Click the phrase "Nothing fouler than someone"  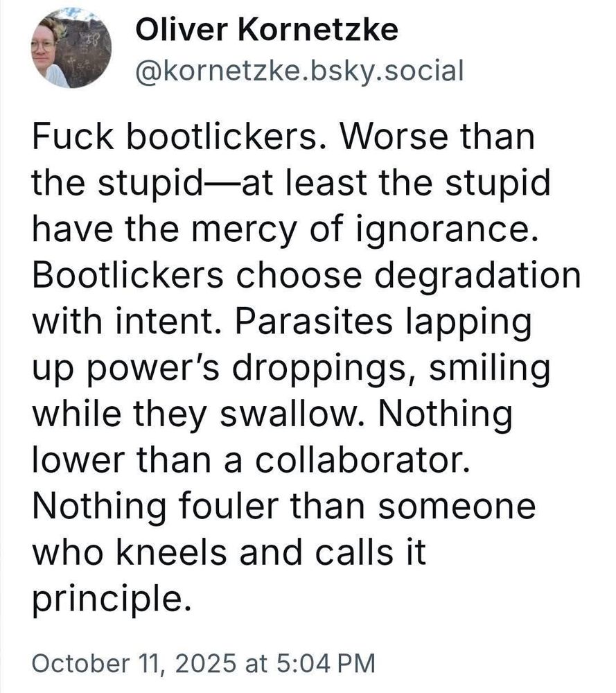pyautogui.click(x=283, y=506)
